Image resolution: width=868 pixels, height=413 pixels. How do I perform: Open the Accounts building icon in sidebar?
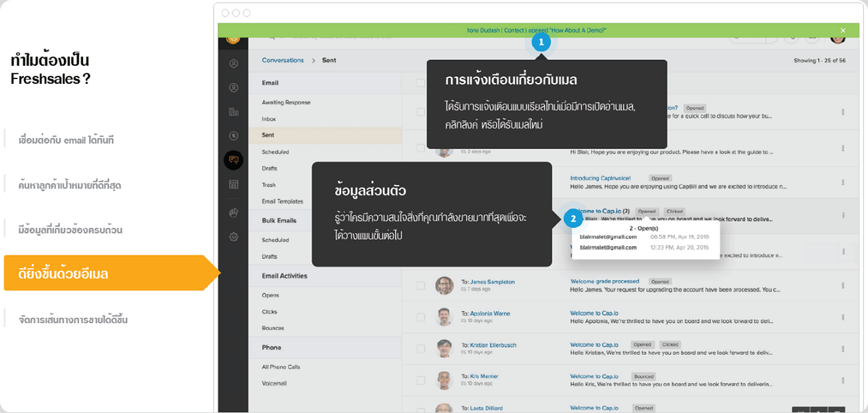[x=233, y=112]
